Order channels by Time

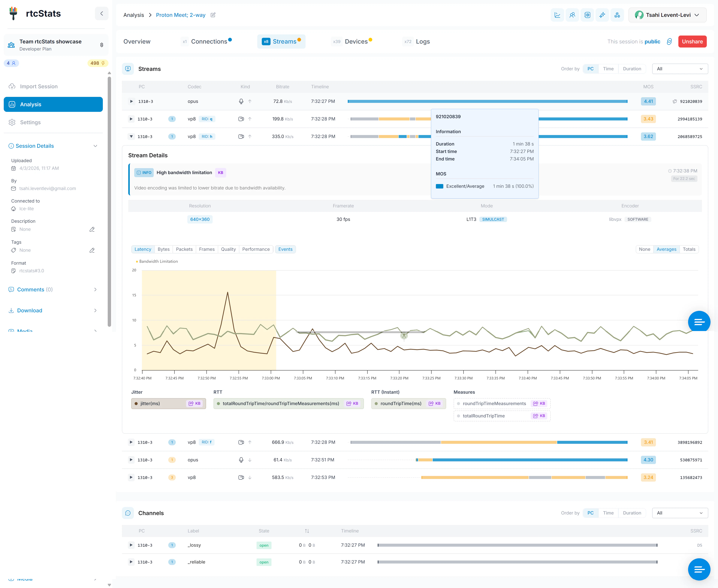608,513
